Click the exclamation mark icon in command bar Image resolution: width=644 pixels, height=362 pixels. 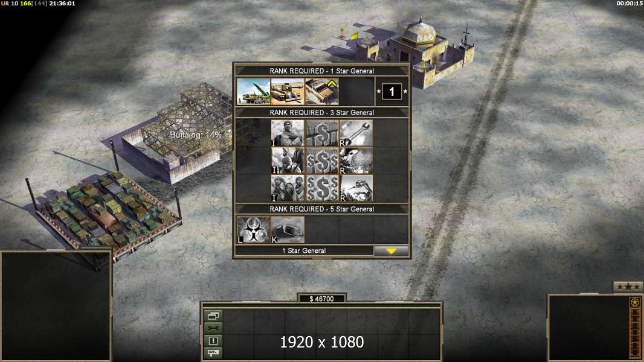(213, 340)
